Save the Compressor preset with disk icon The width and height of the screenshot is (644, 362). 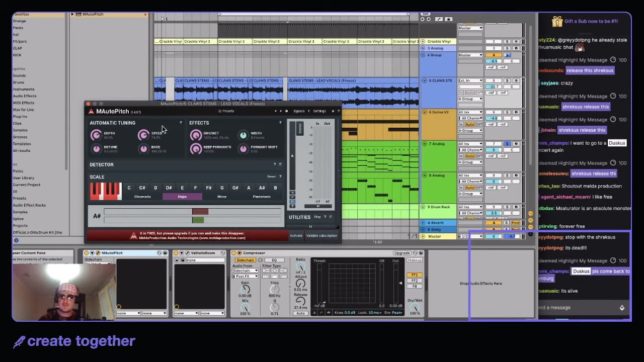point(421,253)
